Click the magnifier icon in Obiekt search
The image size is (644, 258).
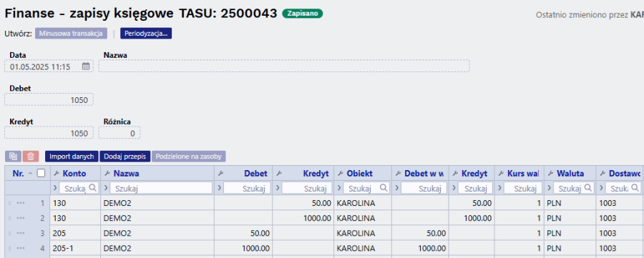click(x=384, y=188)
